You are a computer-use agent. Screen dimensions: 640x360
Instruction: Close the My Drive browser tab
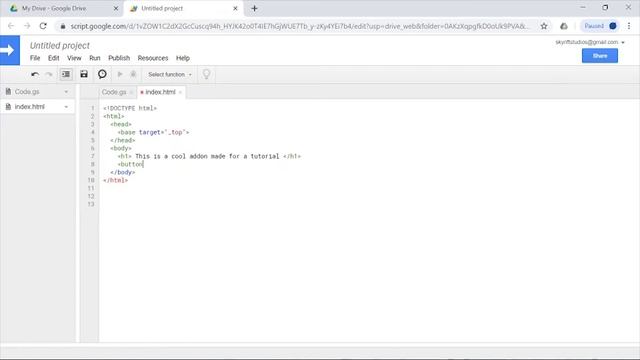point(116,8)
